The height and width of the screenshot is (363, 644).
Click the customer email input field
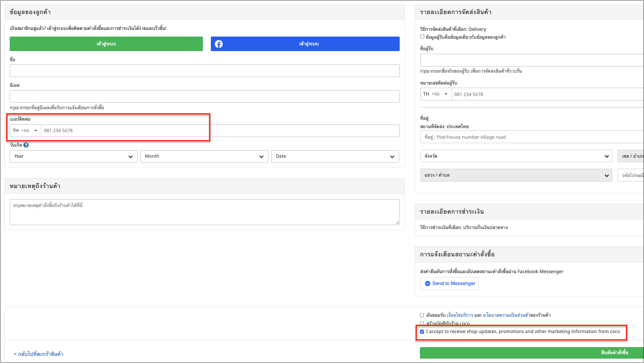pos(205,96)
